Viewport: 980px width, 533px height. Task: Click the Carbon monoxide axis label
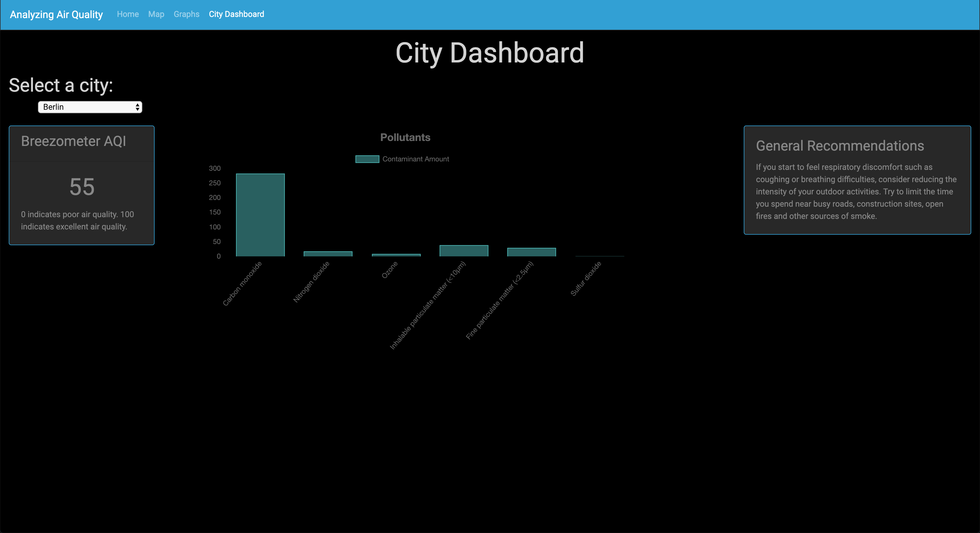point(242,283)
